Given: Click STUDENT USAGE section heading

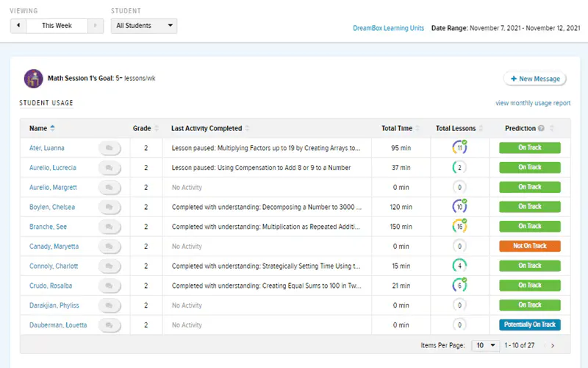Looking at the screenshot, I should [46, 103].
